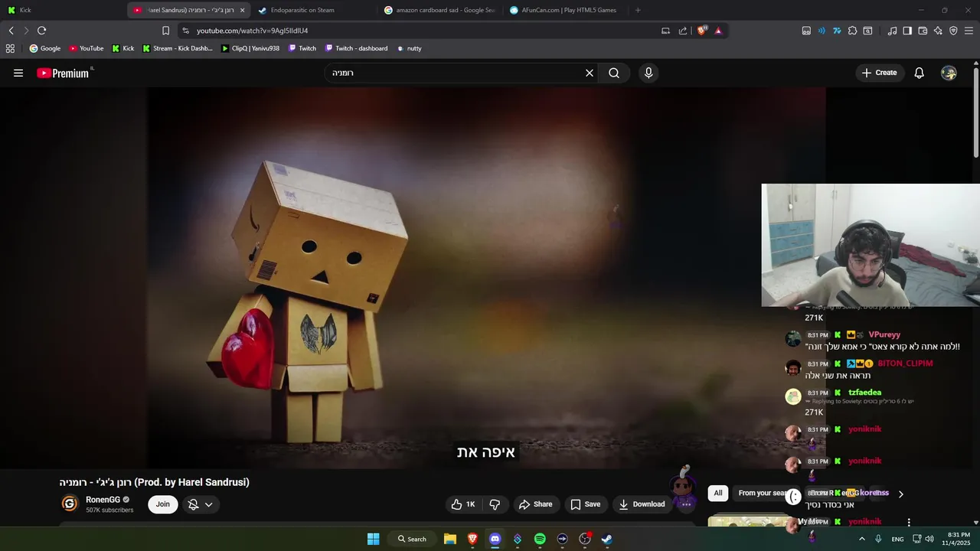Clear the YouTube search box text
This screenshot has height=551, width=980.
click(x=590, y=73)
